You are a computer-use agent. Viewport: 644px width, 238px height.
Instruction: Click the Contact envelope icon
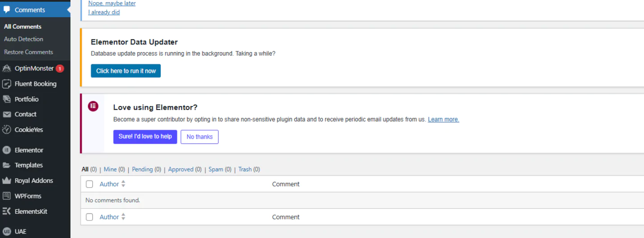[7, 114]
